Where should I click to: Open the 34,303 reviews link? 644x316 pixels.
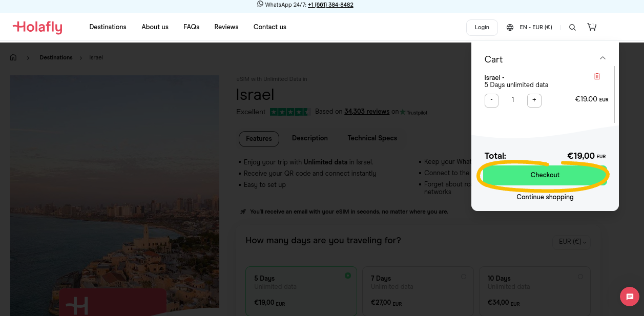(367, 112)
